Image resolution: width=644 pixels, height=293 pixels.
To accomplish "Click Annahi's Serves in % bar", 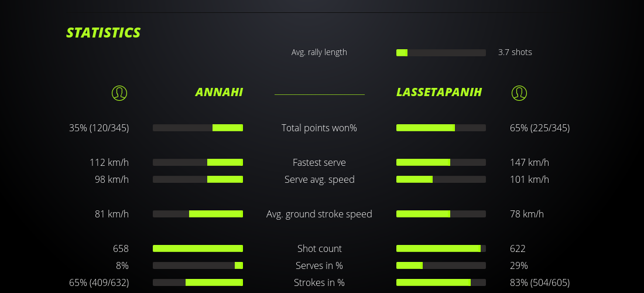I will click(198, 265).
